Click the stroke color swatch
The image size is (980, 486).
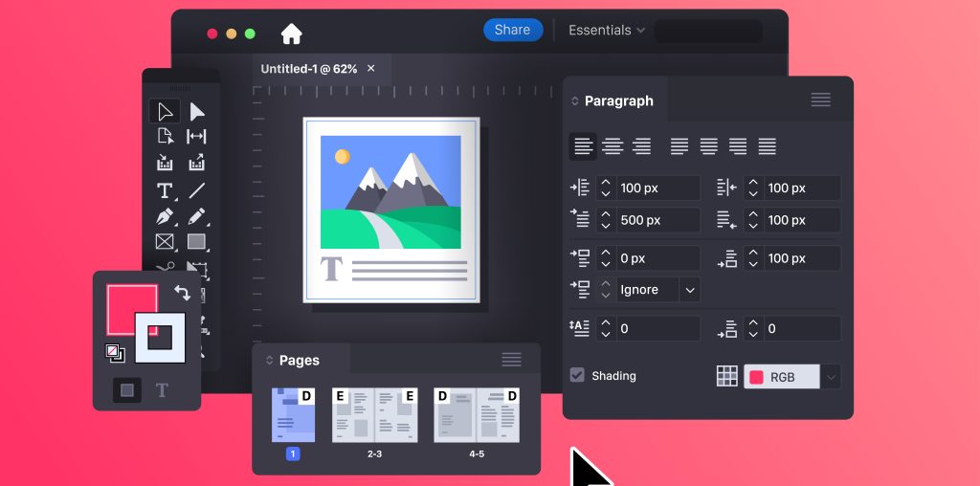[x=160, y=338]
